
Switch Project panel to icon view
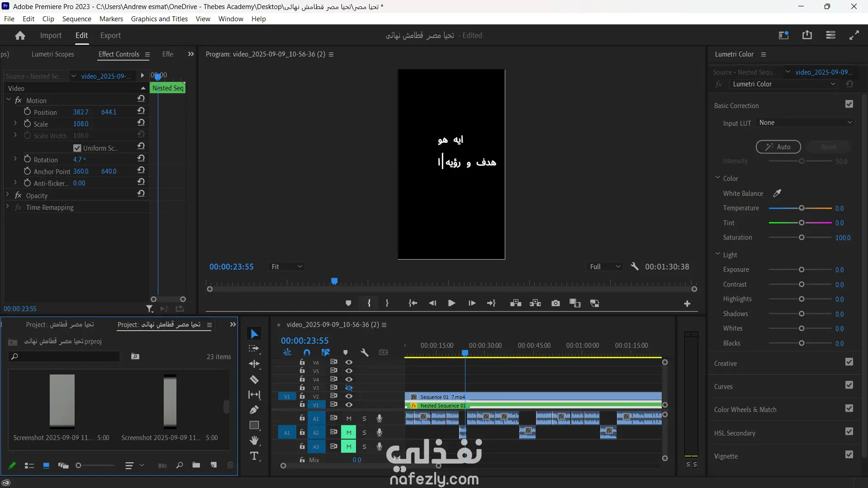click(46, 465)
